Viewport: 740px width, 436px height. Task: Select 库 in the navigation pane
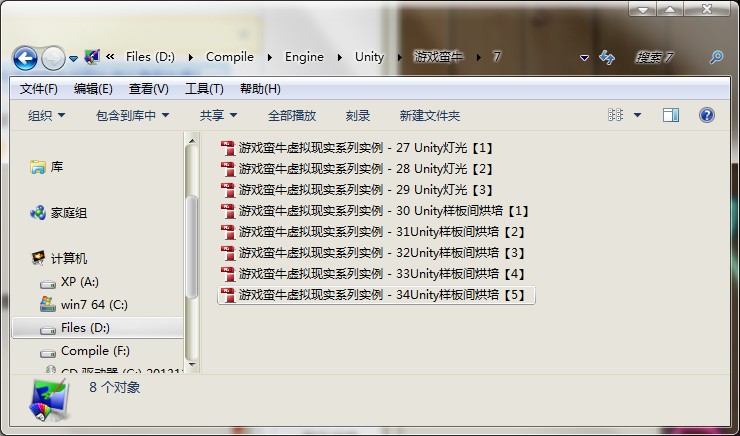click(x=57, y=167)
